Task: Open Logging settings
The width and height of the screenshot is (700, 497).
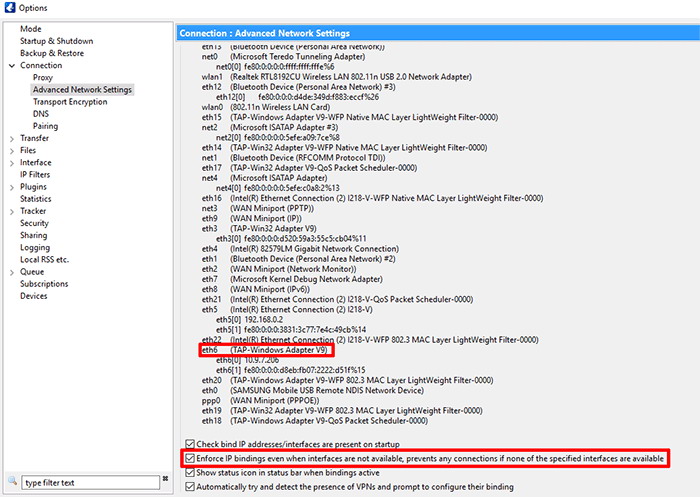Action: click(35, 247)
